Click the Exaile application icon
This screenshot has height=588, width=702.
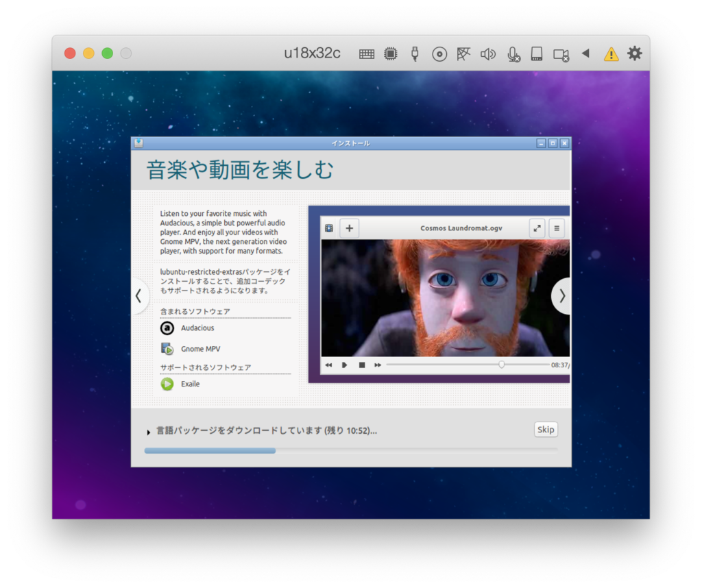pyautogui.click(x=167, y=384)
